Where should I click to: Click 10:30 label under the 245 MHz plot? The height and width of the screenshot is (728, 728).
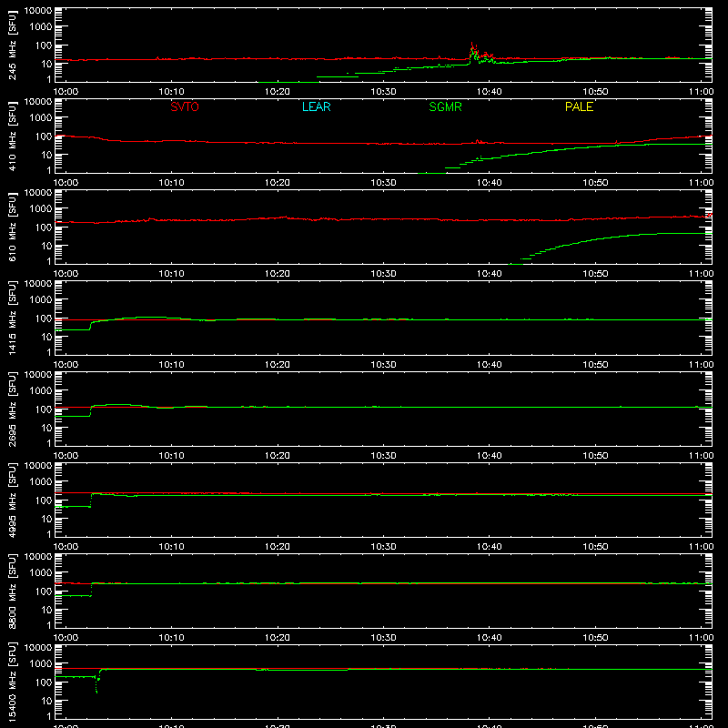383,92
